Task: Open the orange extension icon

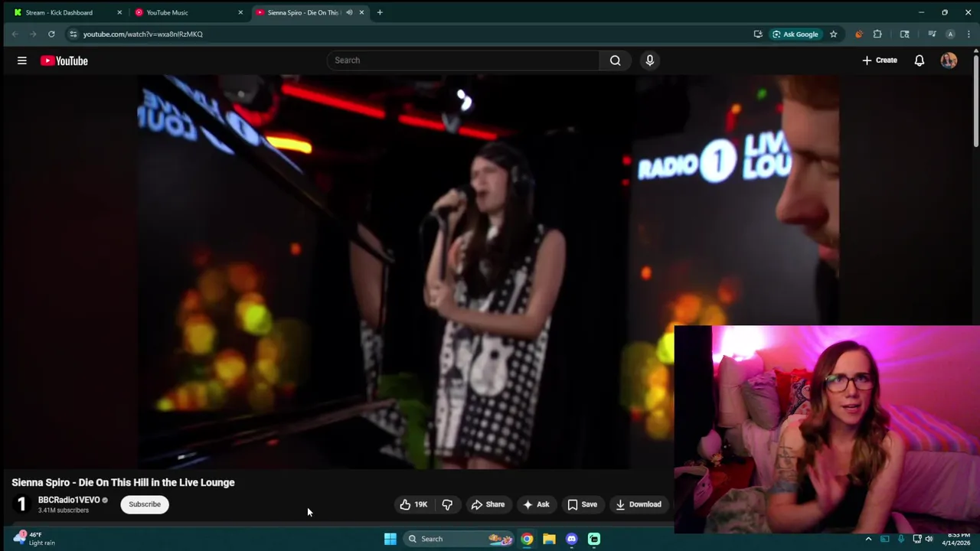Action: click(858, 34)
